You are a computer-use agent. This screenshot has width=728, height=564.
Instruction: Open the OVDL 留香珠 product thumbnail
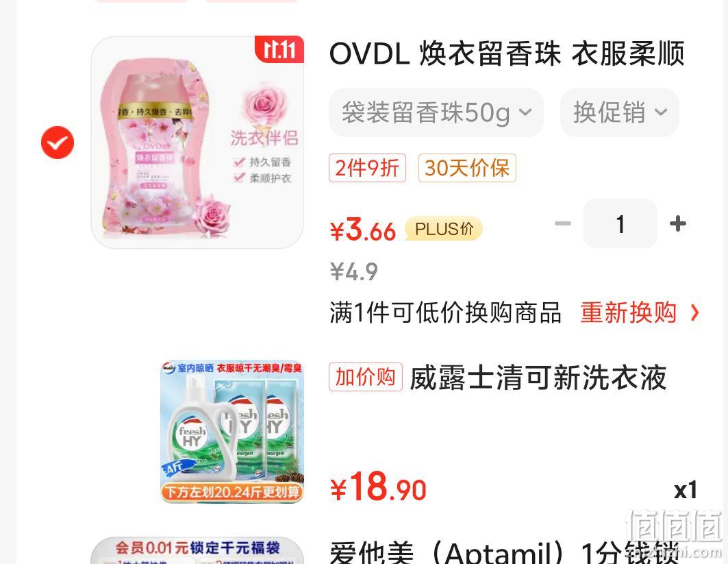click(x=197, y=142)
